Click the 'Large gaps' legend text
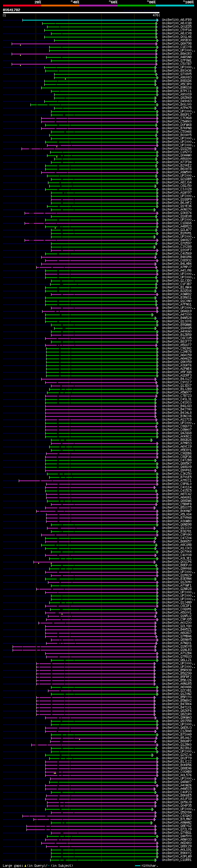The height and width of the screenshot is (868, 197). [13, 866]
